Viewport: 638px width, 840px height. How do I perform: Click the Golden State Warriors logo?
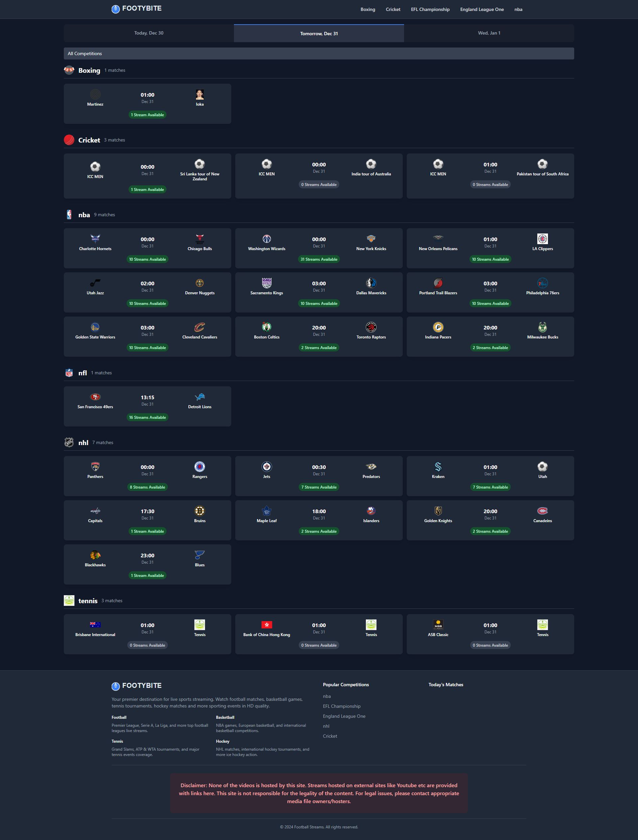[95, 327]
